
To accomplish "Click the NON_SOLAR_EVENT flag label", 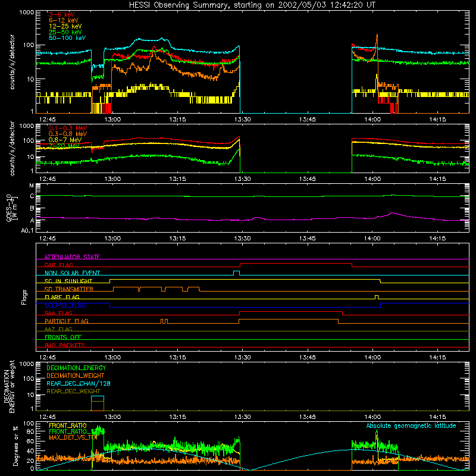I will (x=72, y=273).
